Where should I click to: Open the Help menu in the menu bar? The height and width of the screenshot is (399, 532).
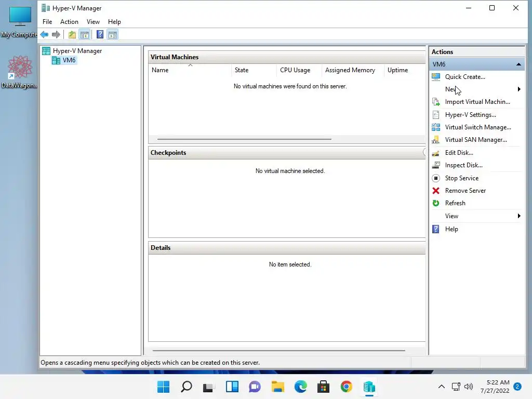point(114,22)
